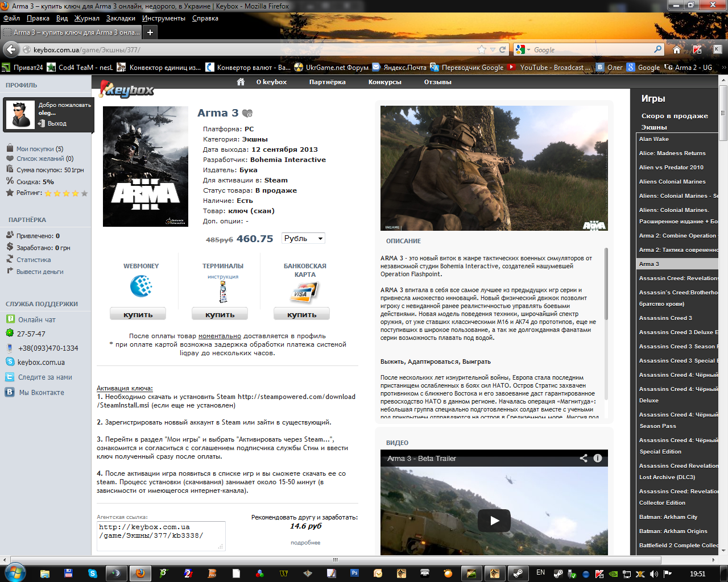
Task: Click the Visa bank card icon
Action: point(304,293)
